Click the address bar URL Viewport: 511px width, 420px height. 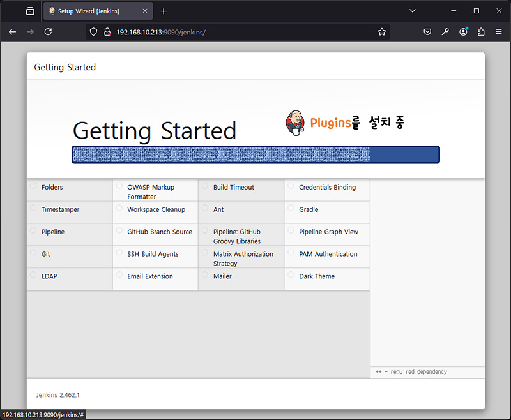tap(161, 32)
